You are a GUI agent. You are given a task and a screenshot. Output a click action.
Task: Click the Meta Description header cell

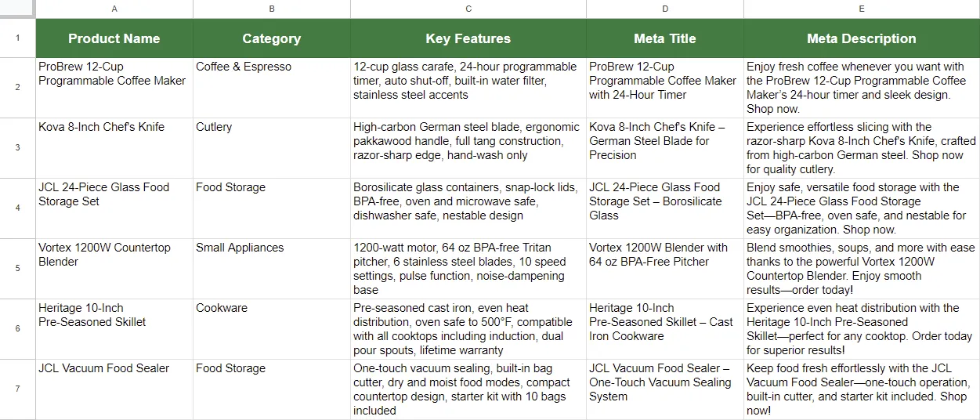pyautogui.click(x=861, y=38)
